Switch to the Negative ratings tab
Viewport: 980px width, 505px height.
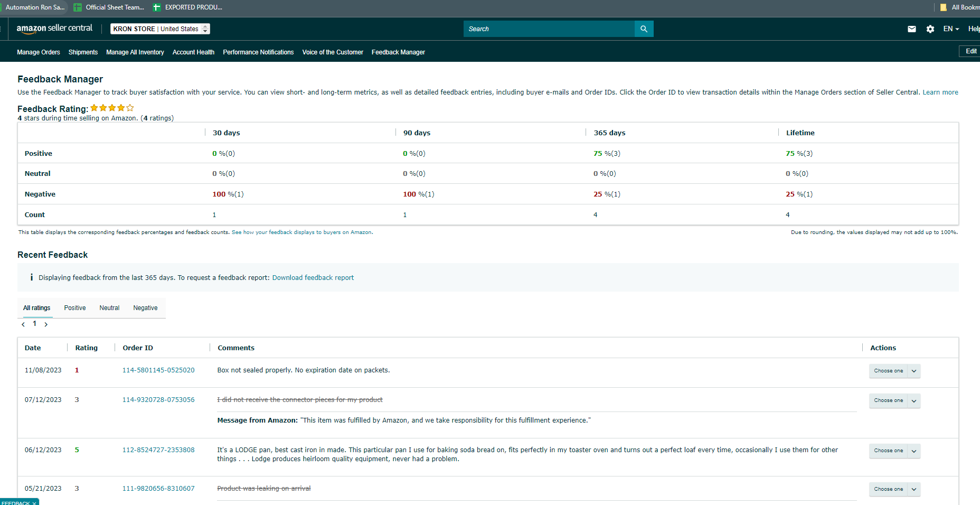pyautogui.click(x=145, y=308)
